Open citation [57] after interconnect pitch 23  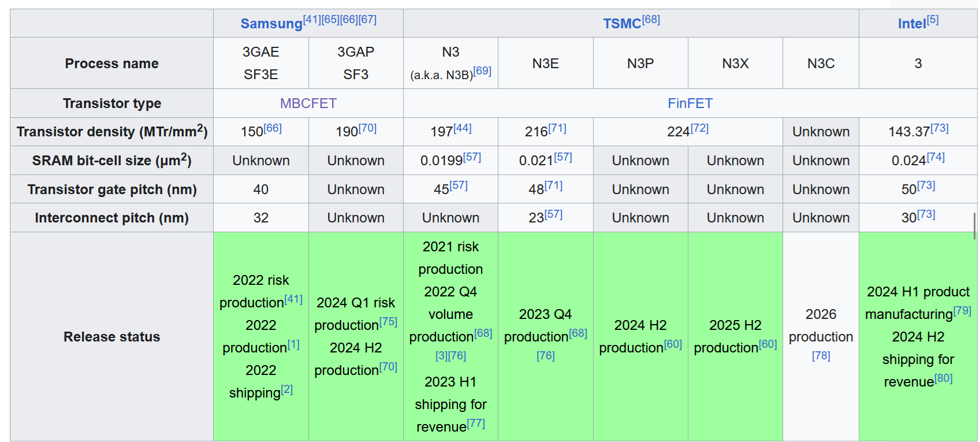(x=553, y=214)
